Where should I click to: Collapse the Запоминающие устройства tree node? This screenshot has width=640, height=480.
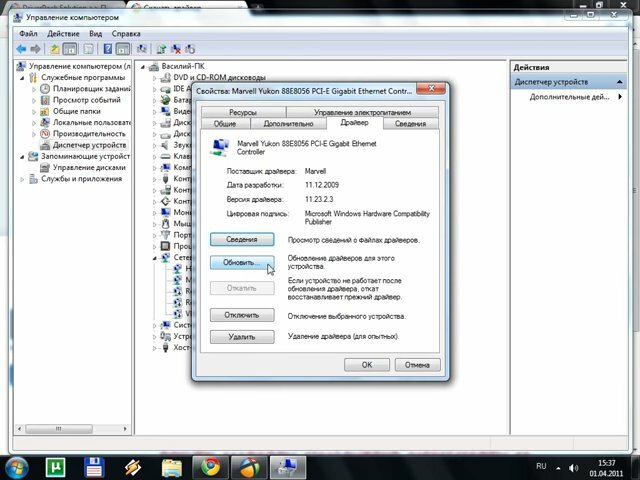coord(22,156)
